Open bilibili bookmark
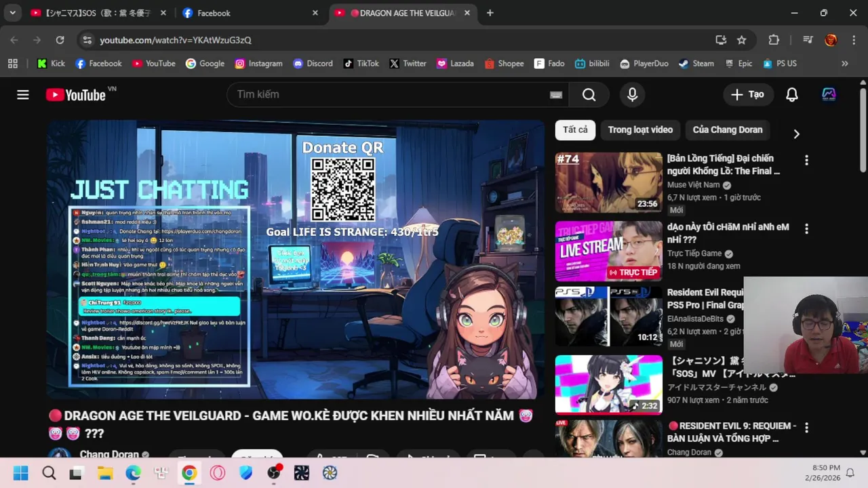This screenshot has height=488, width=868. tap(592, 63)
